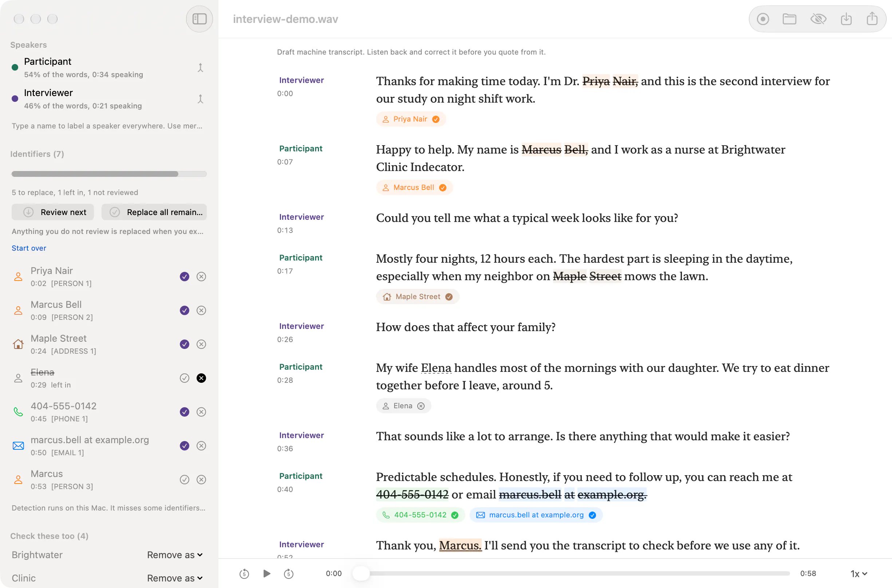Mark Marcus Bell identifier to replace
Viewport: 892px width, 588px height.
click(184, 310)
